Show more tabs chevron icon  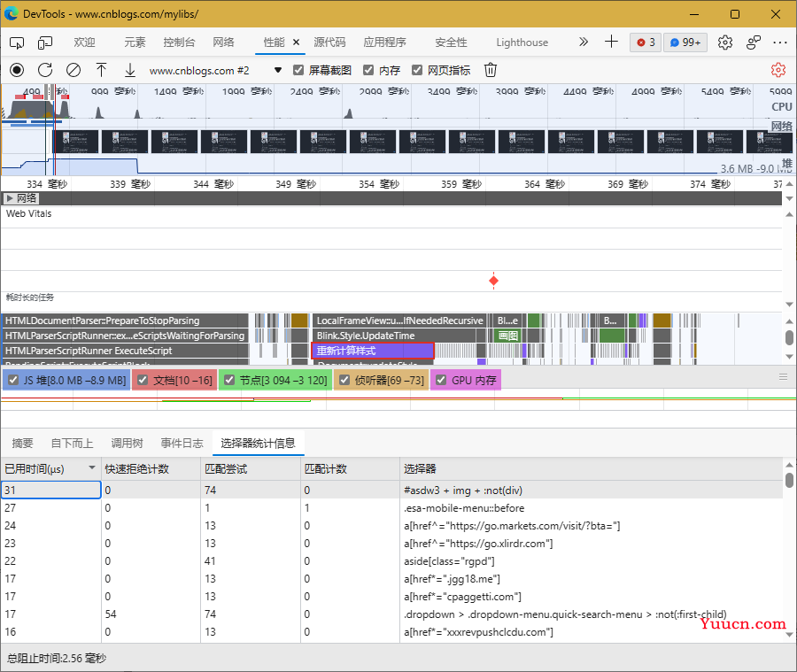point(584,42)
